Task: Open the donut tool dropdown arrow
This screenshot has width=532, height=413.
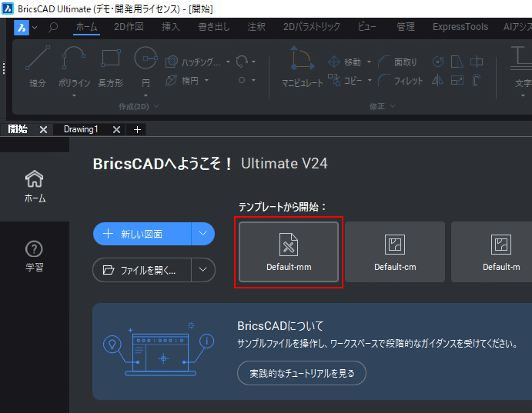Action: [253, 80]
